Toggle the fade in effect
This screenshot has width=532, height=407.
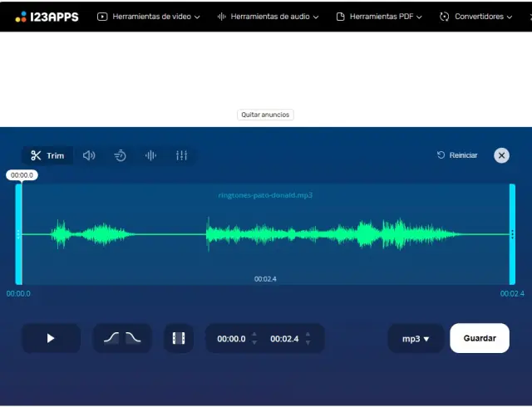coord(111,338)
